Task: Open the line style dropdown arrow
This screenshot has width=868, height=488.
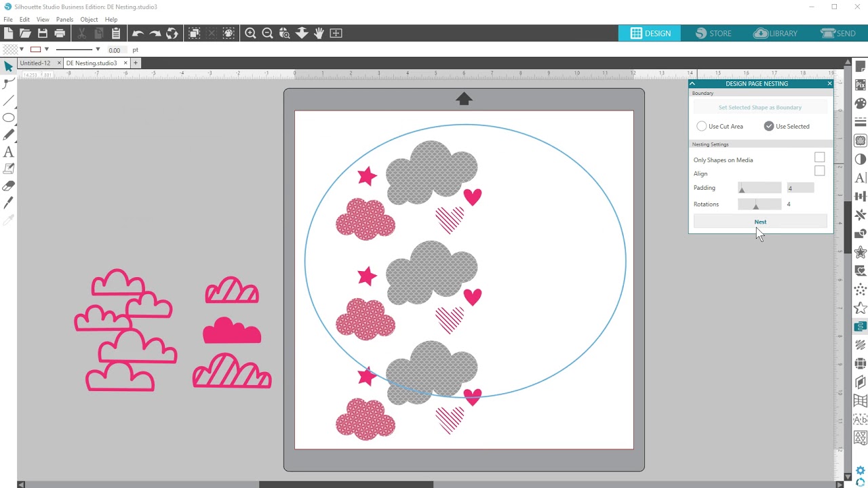Action: coord(98,49)
